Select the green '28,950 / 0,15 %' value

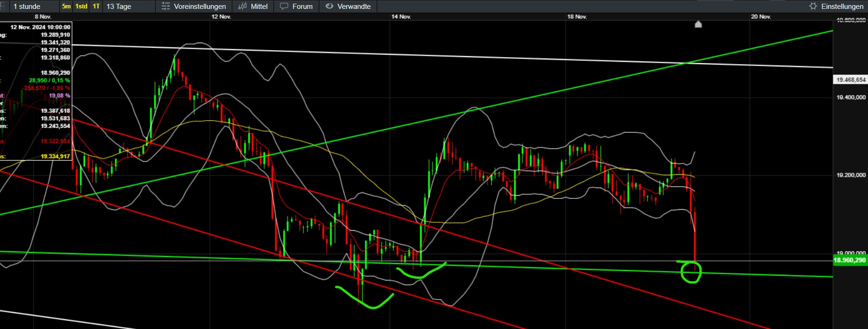[x=50, y=80]
